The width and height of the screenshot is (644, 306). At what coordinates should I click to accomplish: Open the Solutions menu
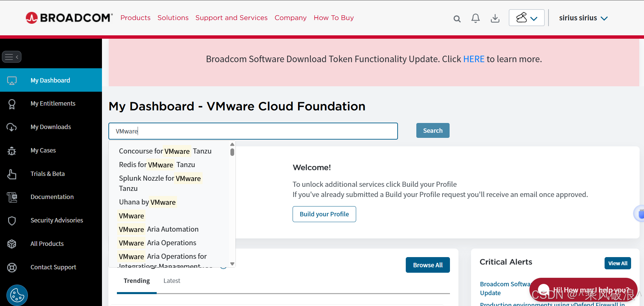click(x=173, y=18)
